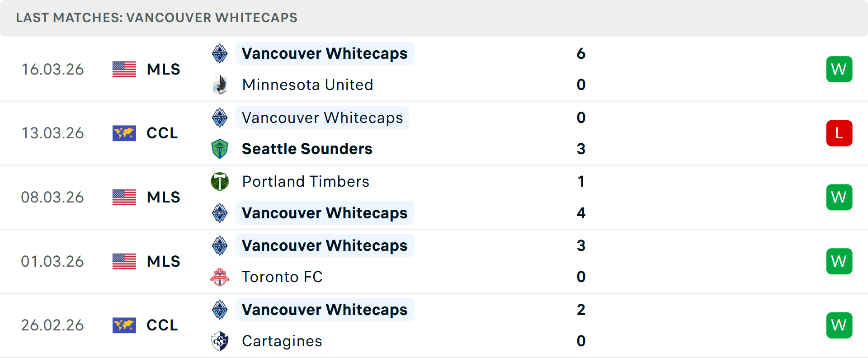Select the MLS label beside 16.03.26
Viewport: 868px width, 358px height.
coord(163,69)
